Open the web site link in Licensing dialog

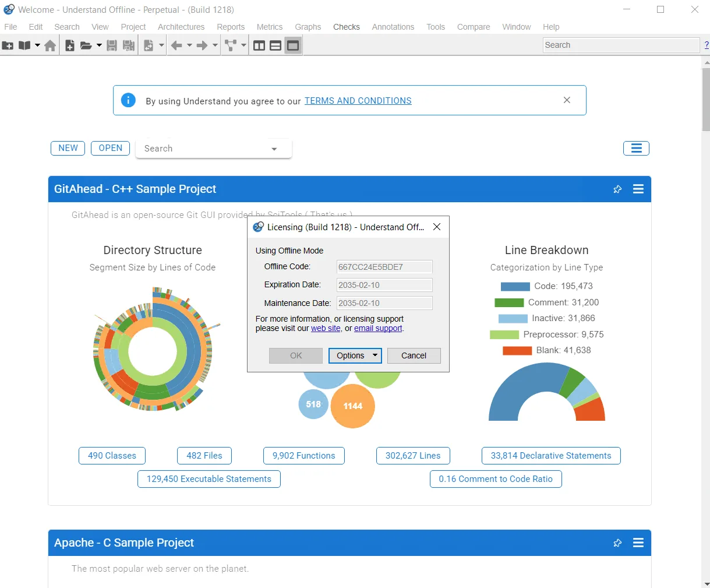(x=326, y=329)
